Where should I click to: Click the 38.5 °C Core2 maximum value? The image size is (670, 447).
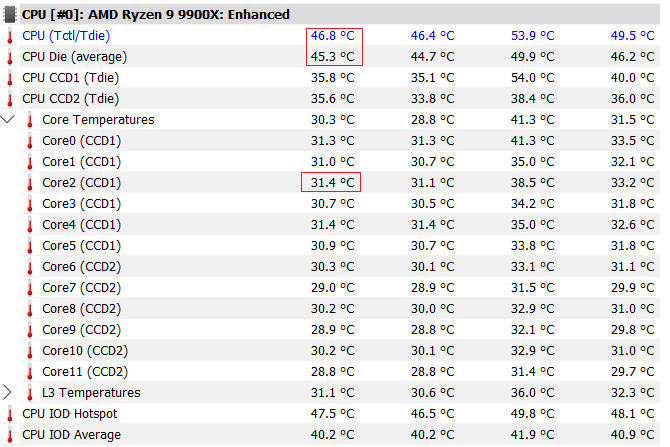click(532, 182)
